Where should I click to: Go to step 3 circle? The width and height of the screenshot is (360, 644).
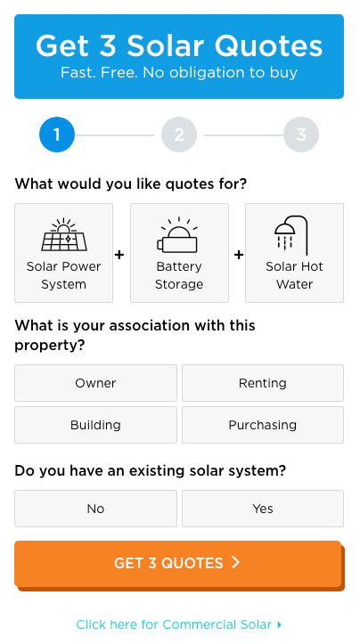(x=301, y=135)
